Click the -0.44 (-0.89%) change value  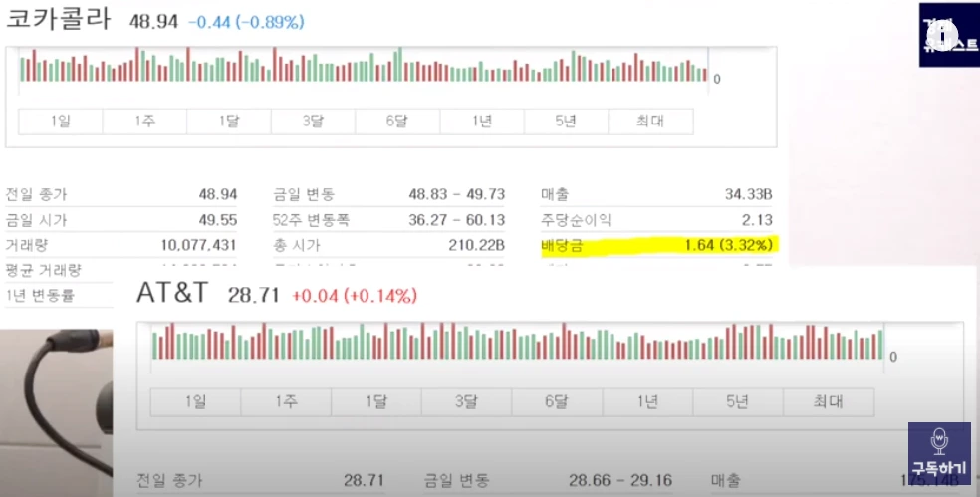(246, 22)
